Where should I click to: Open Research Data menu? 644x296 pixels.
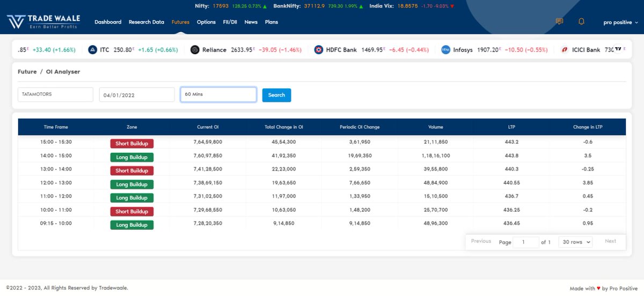pos(147,22)
